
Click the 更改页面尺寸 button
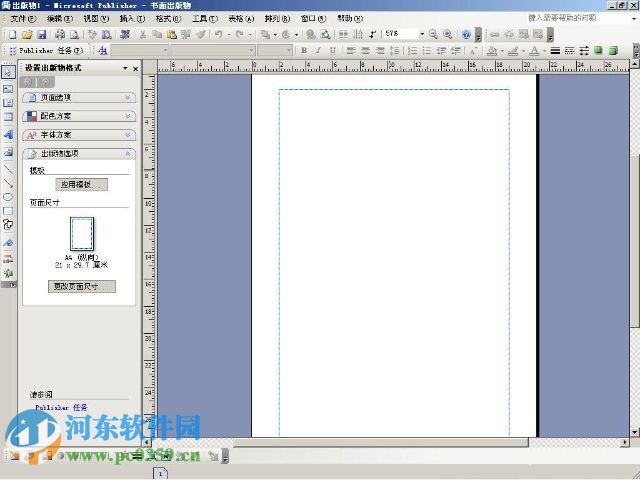coord(82,287)
